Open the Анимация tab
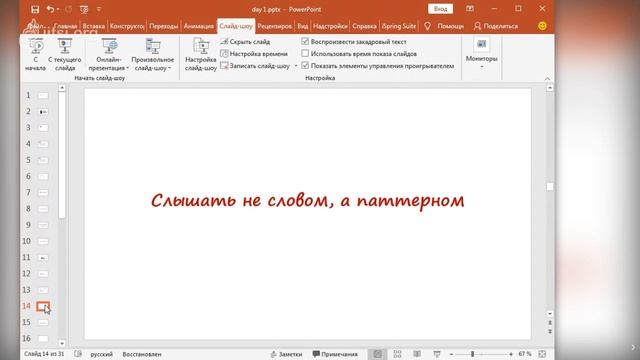640x360 pixels. 199,26
